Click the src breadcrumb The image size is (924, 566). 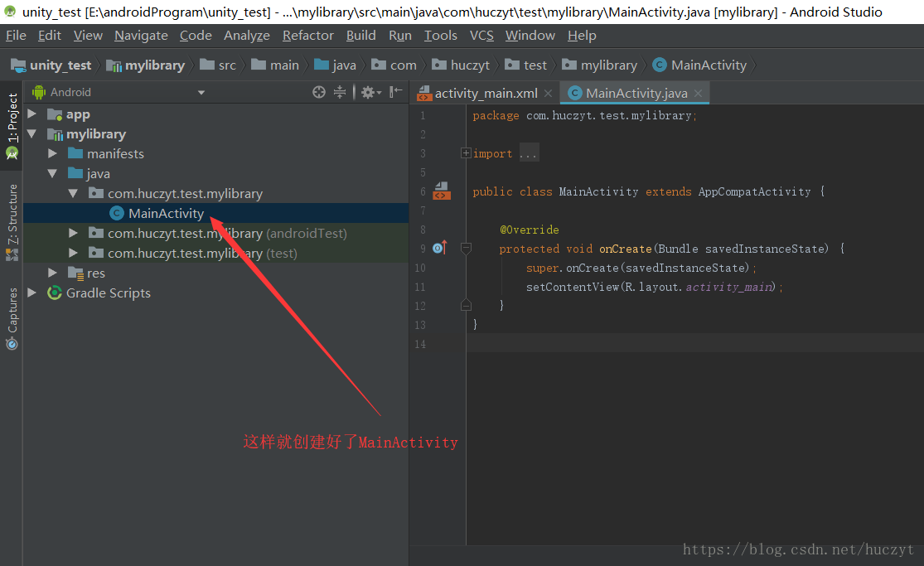click(x=218, y=65)
